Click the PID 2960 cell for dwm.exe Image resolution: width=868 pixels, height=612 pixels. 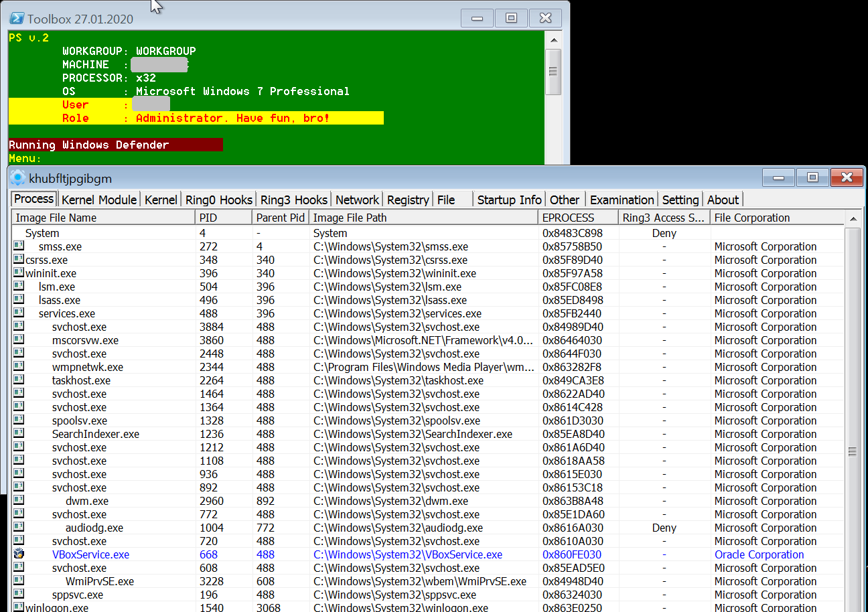tap(211, 501)
